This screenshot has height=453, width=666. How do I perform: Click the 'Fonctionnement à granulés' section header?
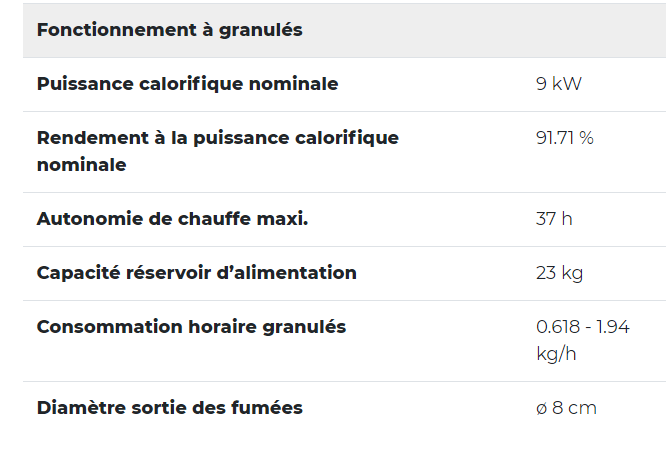pyautogui.click(x=169, y=30)
